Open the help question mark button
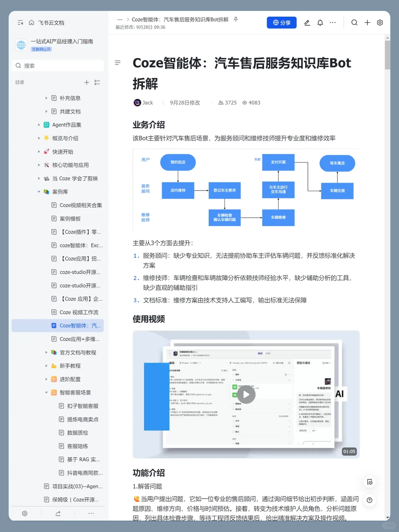 [370, 500]
